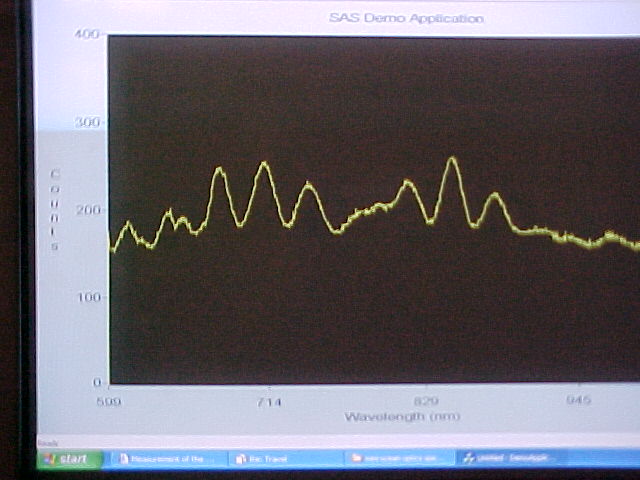The image size is (640, 480).
Task: Click the 945 wavelength tick label
Action: coord(579,401)
